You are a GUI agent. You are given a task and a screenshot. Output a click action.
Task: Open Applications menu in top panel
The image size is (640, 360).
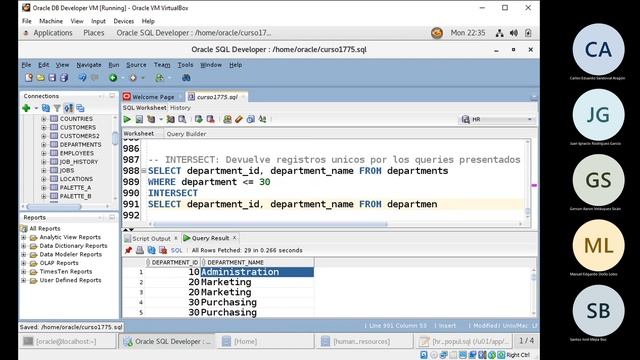53,33
